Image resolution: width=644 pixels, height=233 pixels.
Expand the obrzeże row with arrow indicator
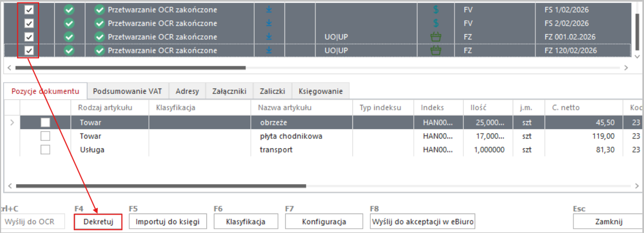click(x=11, y=122)
